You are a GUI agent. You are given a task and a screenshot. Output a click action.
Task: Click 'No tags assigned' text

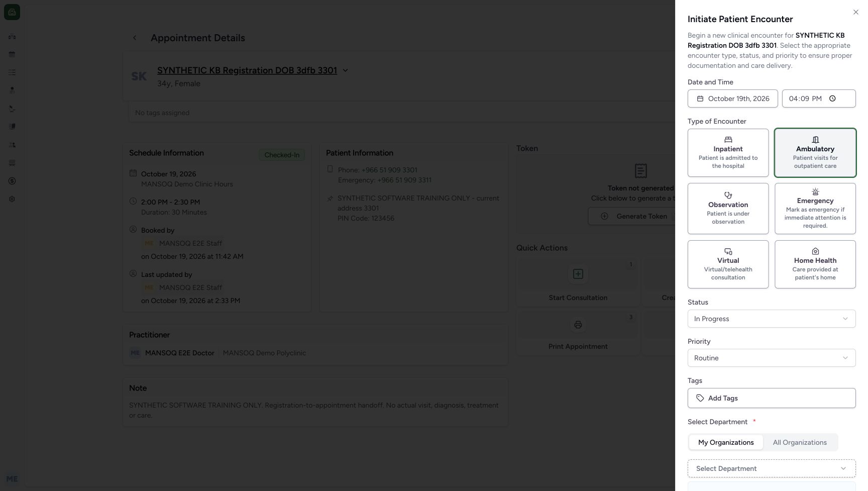coord(162,113)
